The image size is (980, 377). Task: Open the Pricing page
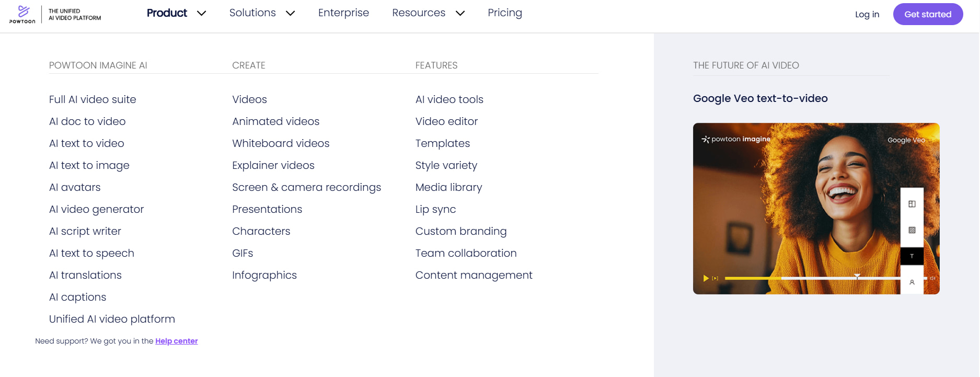(x=505, y=13)
